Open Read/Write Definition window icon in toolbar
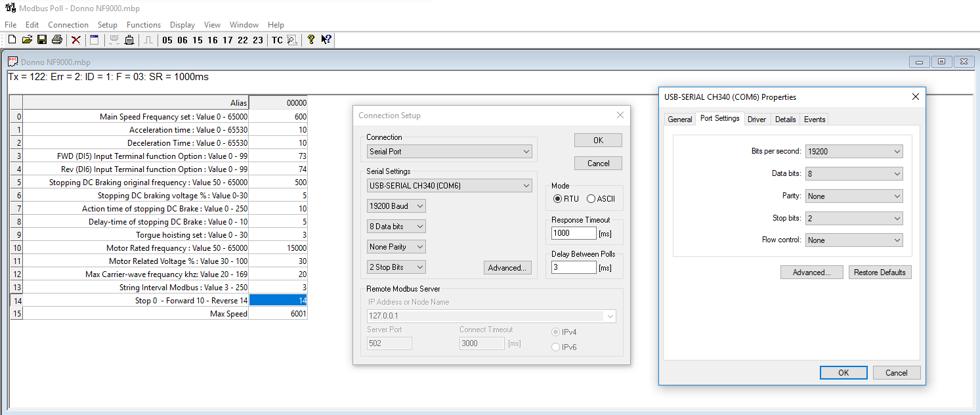Screen dimensions: 980x415 tap(95, 40)
